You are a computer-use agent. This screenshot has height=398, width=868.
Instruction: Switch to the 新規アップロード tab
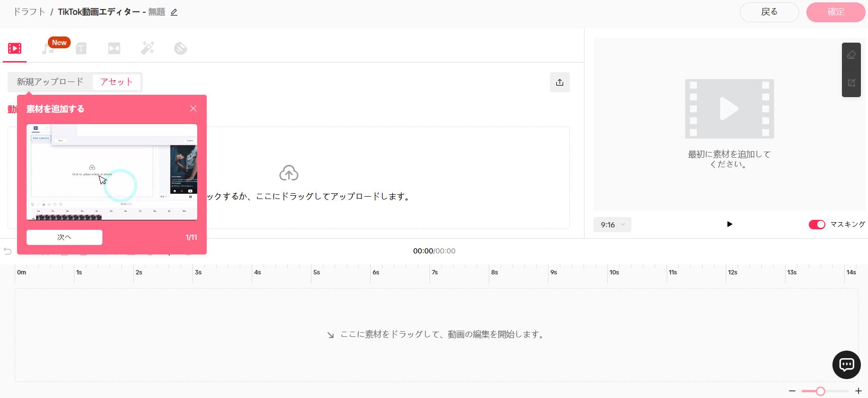tap(50, 82)
